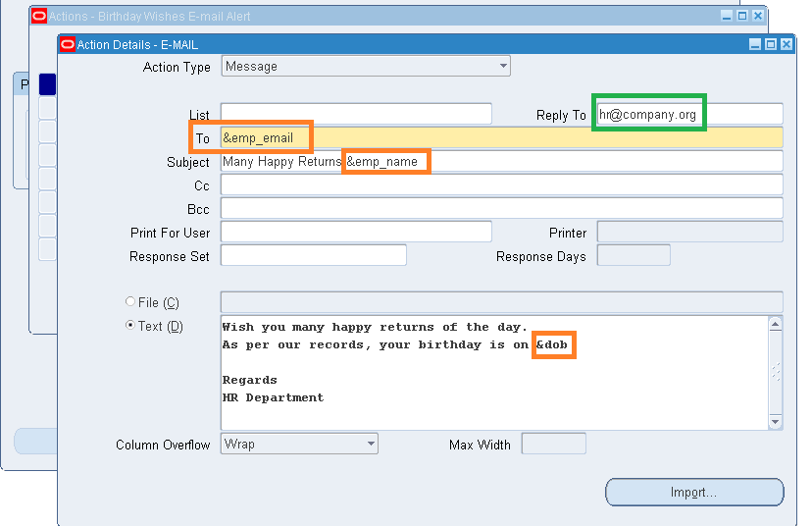This screenshot has width=812, height=526.
Task: Click the Print For User field
Action: pos(356,232)
